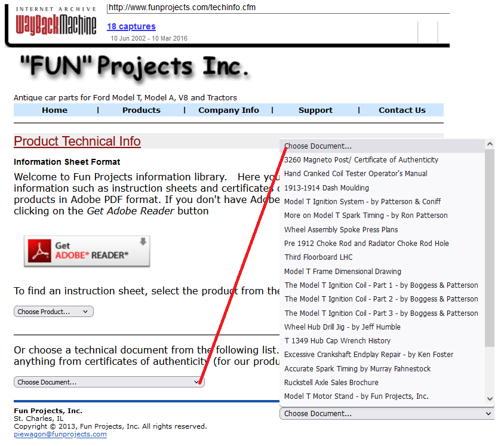Choose 1913-1914 Dash Moulding document

[x=327, y=187]
